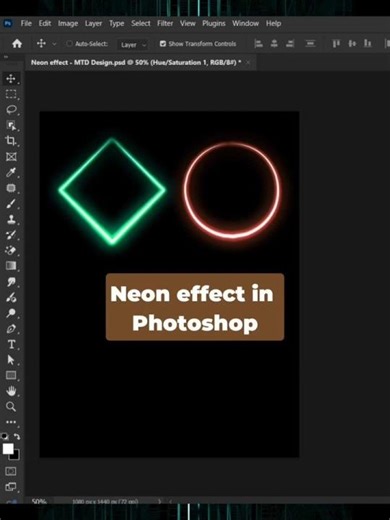The width and height of the screenshot is (390, 520).
Task: Align horizontal centers button
Action: [x=274, y=44]
